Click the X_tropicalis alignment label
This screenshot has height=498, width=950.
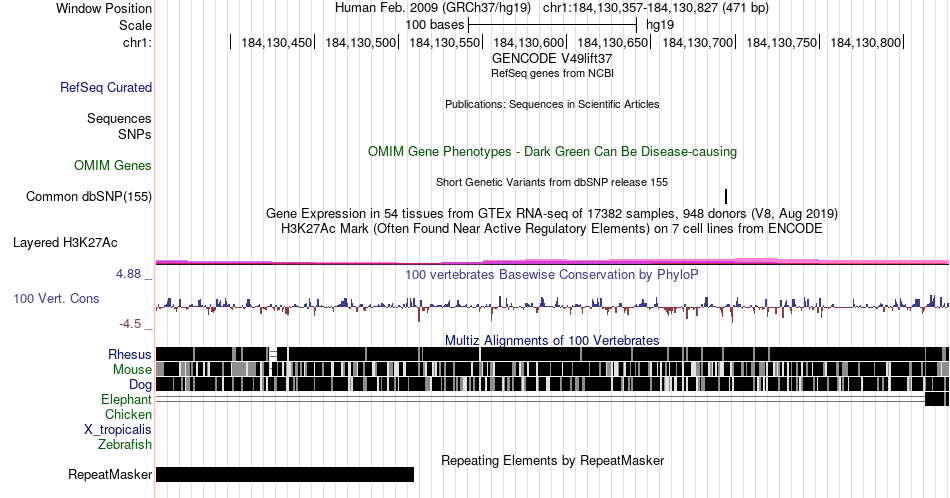tap(118, 430)
